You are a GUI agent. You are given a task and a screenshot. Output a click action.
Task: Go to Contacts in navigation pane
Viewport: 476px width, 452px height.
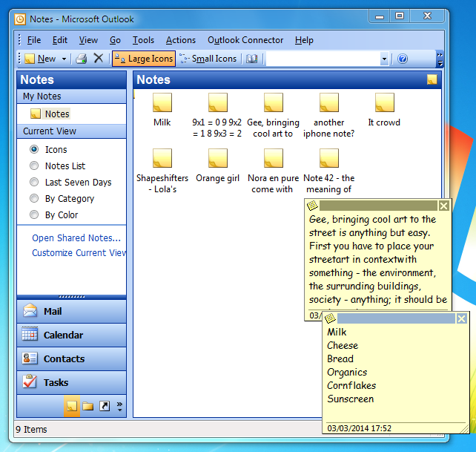click(72, 359)
